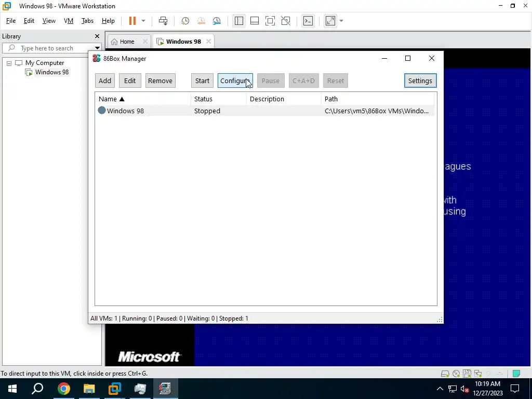Toggle the thumbnail bar toolbar icon
The height and width of the screenshot is (399, 532).
point(255,21)
